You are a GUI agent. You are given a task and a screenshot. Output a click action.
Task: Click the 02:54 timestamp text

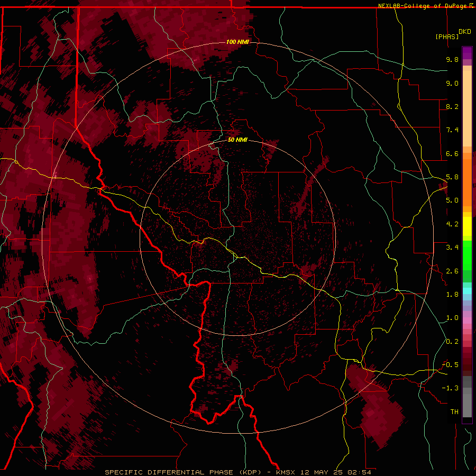(359, 472)
